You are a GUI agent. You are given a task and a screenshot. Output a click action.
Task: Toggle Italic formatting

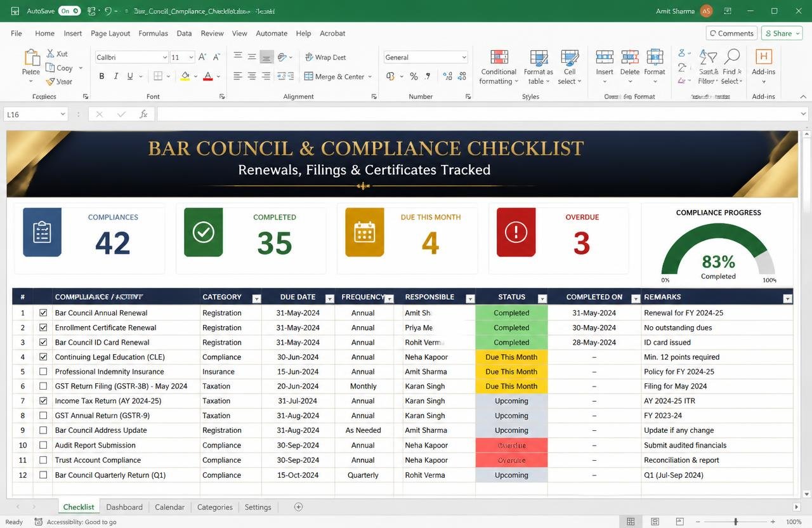point(116,76)
